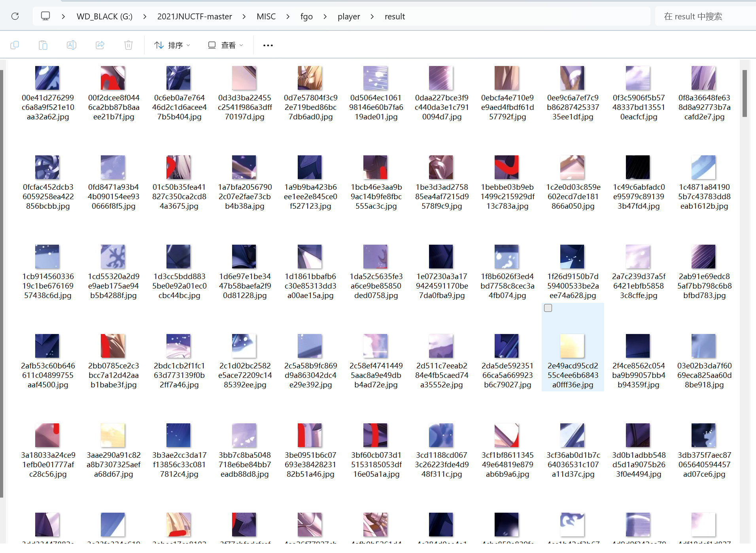Click filename text 1c2e0d03c859e...866a050.jpg
Screen dimensions: 756x553
point(573,196)
